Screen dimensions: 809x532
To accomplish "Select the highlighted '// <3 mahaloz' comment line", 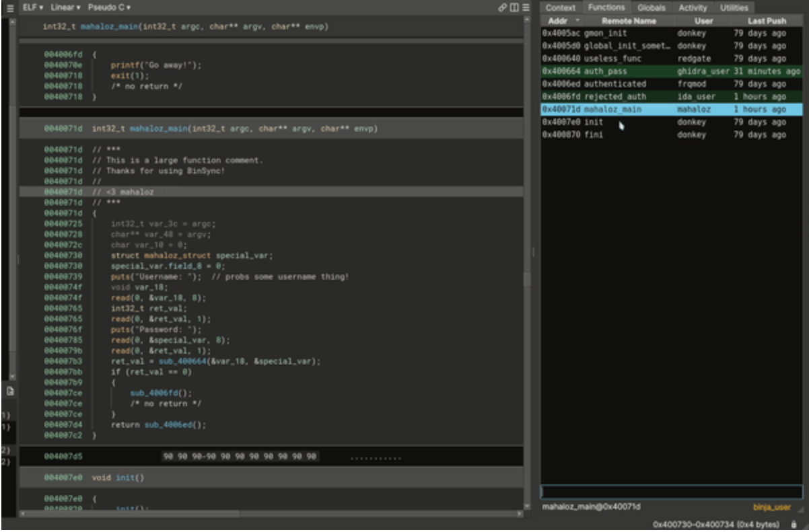I will click(x=271, y=192).
